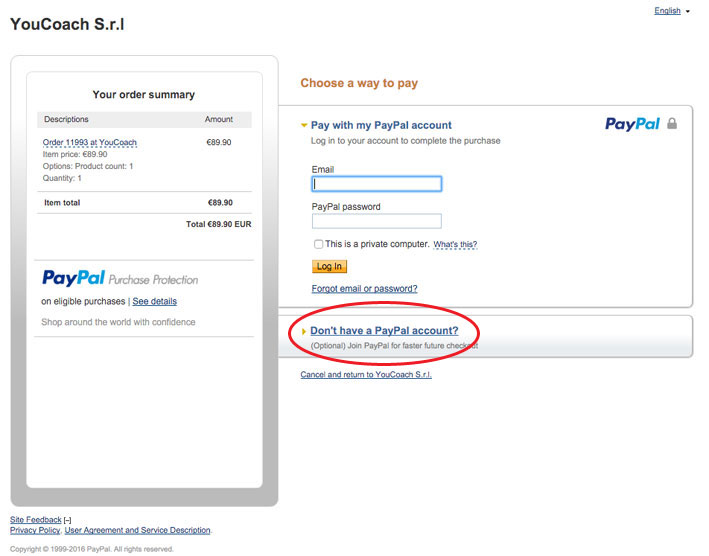Open Forgot email or password link
The image size is (709, 556).
(x=364, y=288)
